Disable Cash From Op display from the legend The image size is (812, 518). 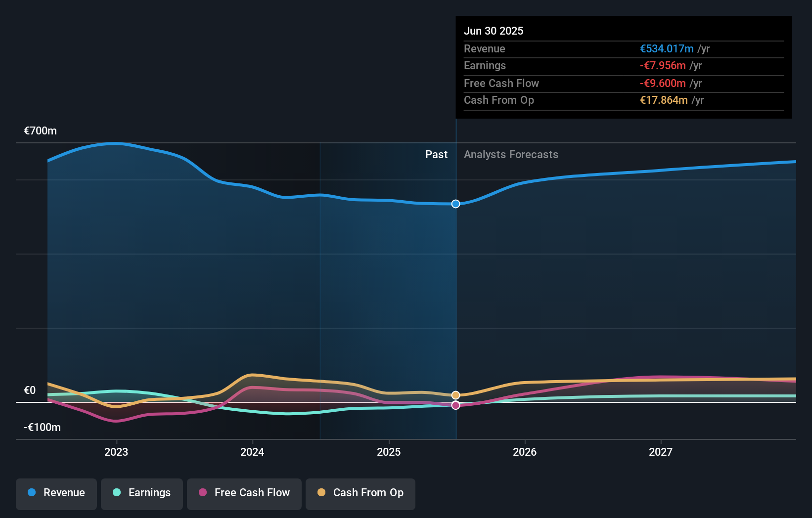tap(360, 493)
